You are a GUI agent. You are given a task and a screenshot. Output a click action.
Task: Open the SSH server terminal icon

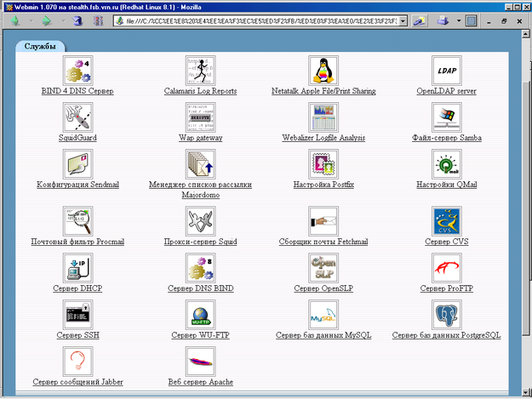coord(77,315)
